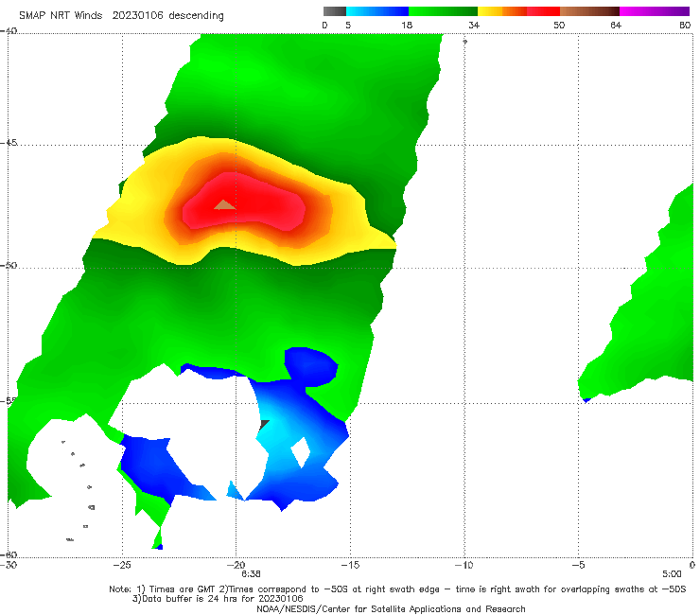Click the '-45' latitude axis label
Screen dimensions: 700x615
(9, 143)
